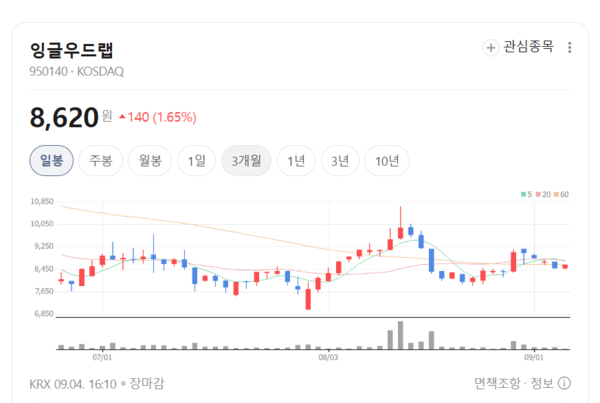
Task: Select the 3년 time range tab
Action: tap(340, 161)
